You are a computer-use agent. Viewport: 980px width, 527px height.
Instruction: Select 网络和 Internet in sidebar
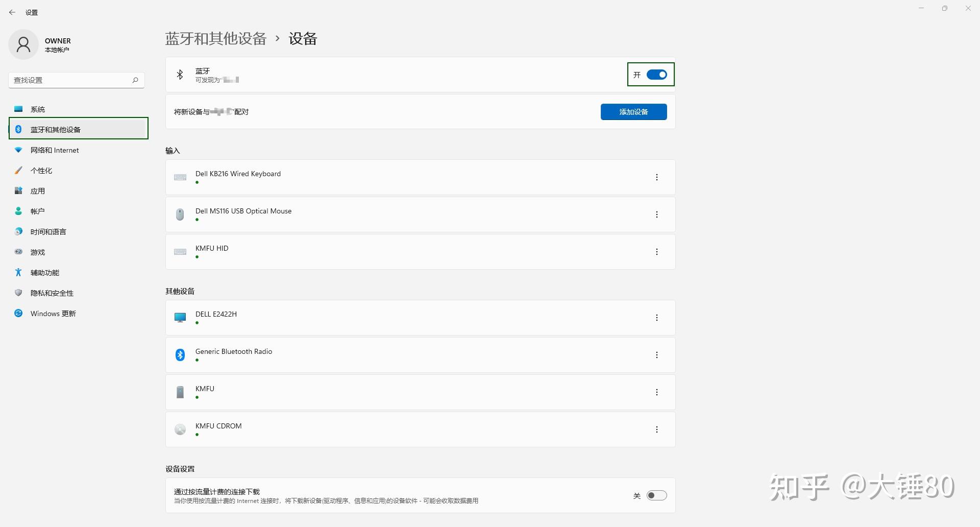54,150
